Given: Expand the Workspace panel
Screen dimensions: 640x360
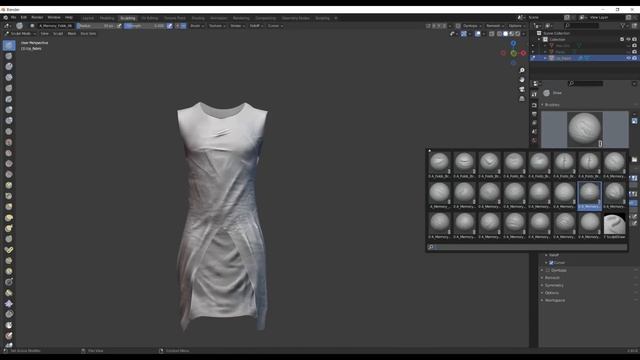Looking at the screenshot, I should click(x=555, y=300).
